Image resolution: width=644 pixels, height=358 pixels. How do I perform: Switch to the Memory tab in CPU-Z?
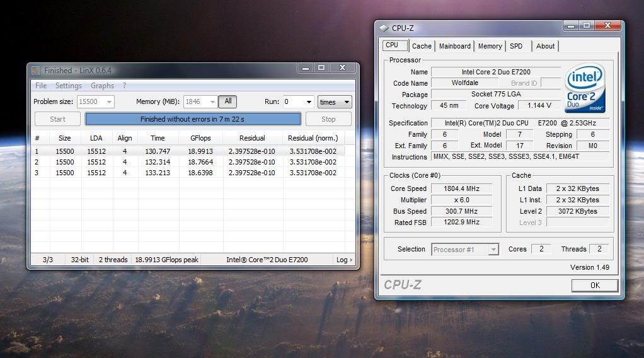[x=490, y=46]
